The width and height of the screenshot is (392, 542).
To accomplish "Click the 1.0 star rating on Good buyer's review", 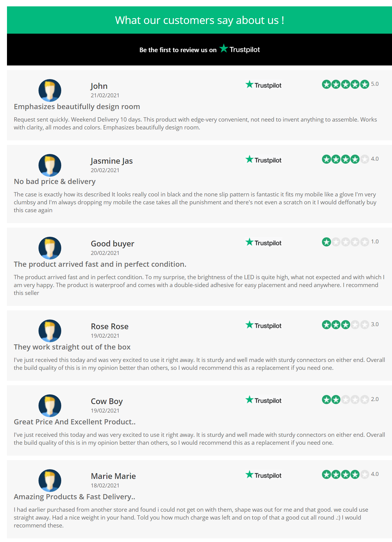I will (350, 242).
